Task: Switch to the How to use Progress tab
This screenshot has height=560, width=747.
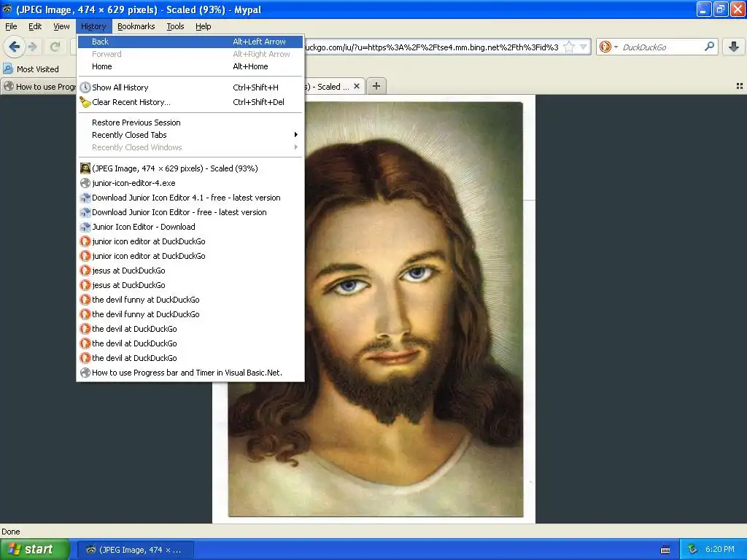Action: tap(39, 86)
